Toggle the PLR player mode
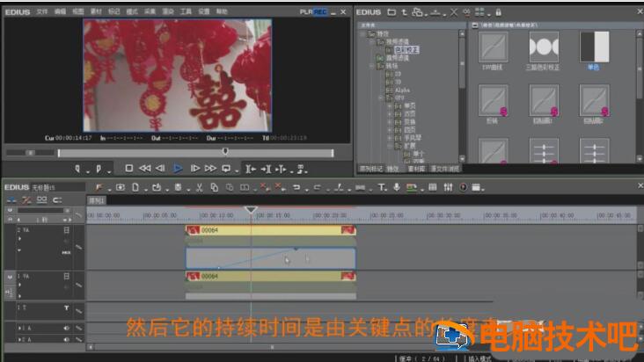Viewport: 644px width, 362px height. click(x=306, y=12)
